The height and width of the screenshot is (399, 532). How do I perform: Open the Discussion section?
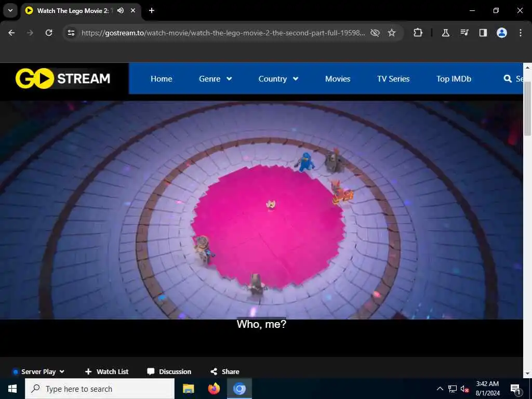(169, 371)
